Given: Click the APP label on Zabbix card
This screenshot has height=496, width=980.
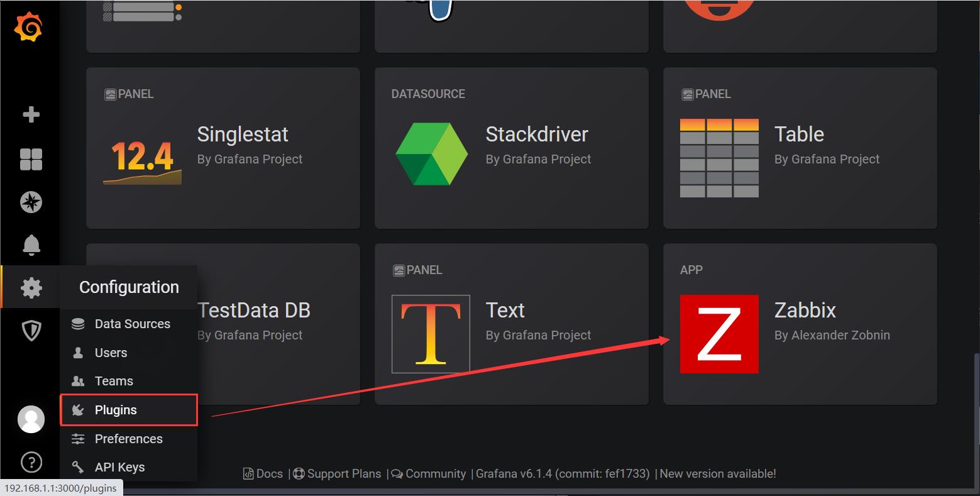Looking at the screenshot, I should [x=691, y=270].
